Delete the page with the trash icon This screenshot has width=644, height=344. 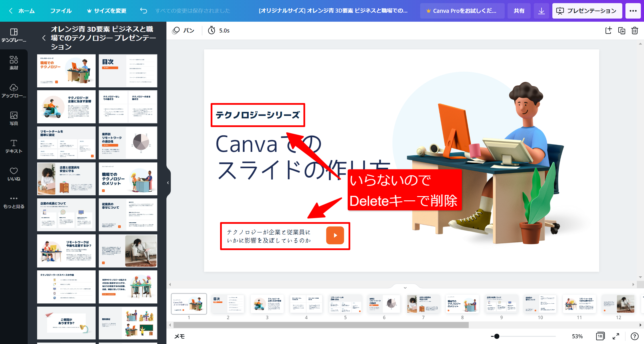pyautogui.click(x=635, y=31)
